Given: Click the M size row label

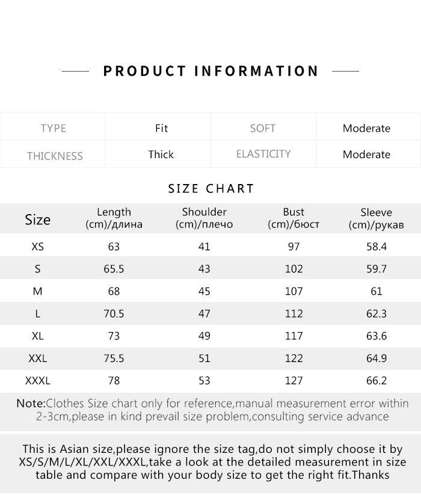Looking at the screenshot, I should pos(37,291).
